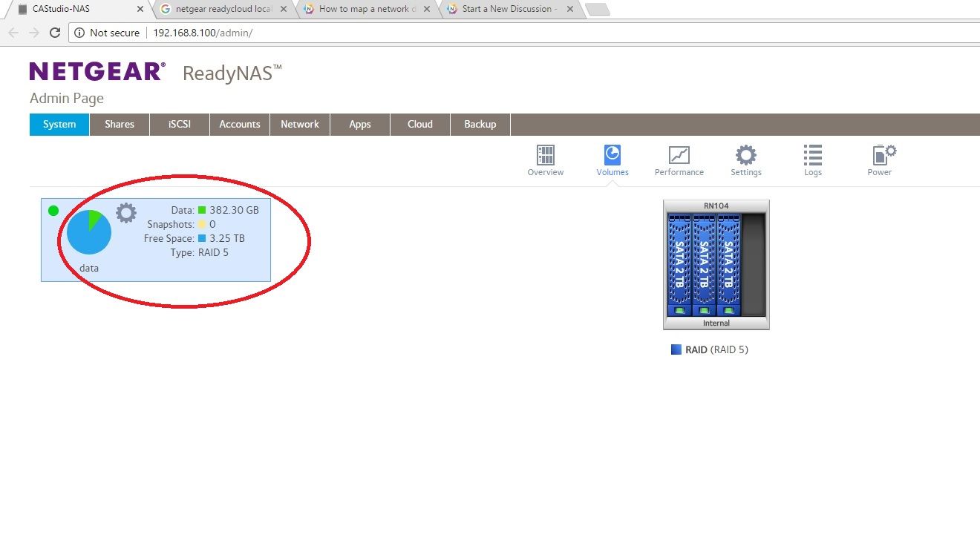The width and height of the screenshot is (980, 552).
Task: Reload the page with refresh icon
Action: 55,33
